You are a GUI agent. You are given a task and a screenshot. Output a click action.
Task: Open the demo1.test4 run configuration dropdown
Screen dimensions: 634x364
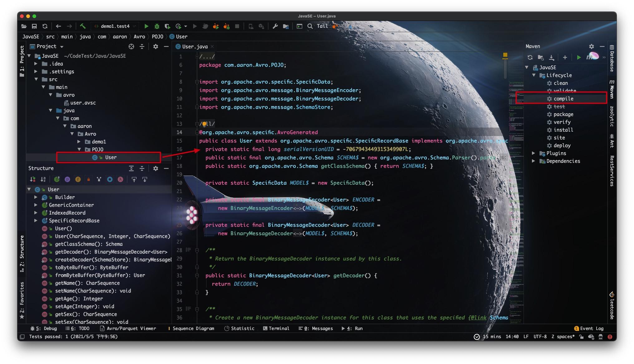[115, 26]
